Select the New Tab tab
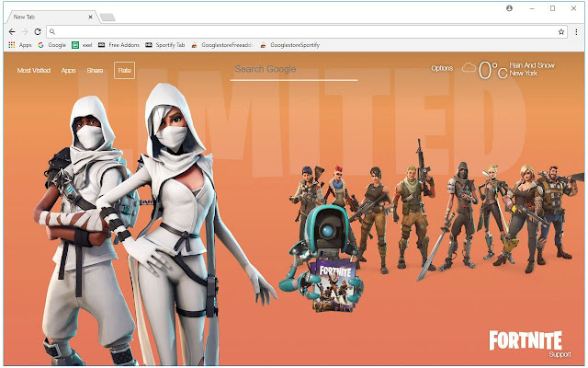This screenshot has height=368, width=588. [x=52, y=17]
